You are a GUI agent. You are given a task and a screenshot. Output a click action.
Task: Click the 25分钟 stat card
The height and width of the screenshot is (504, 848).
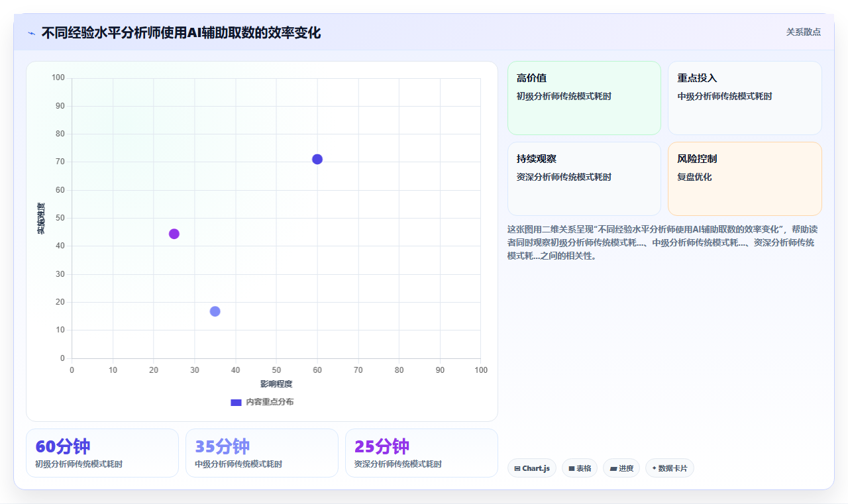point(421,453)
